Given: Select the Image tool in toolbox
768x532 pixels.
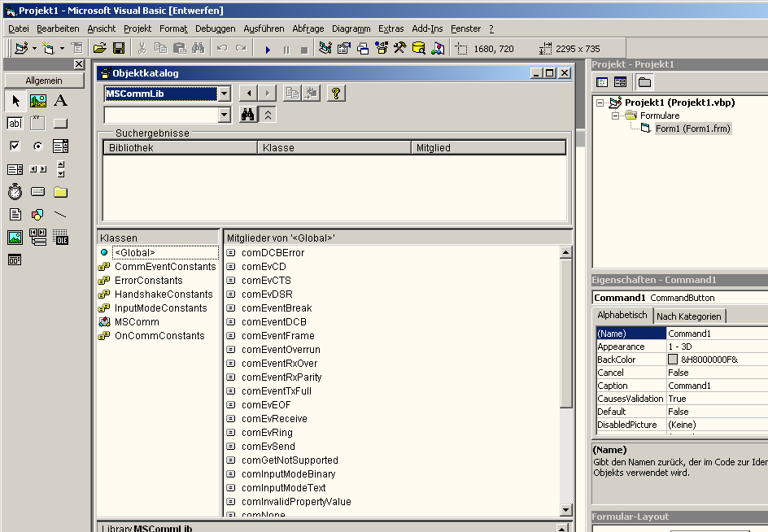Looking at the screenshot, I should [15, 237].
